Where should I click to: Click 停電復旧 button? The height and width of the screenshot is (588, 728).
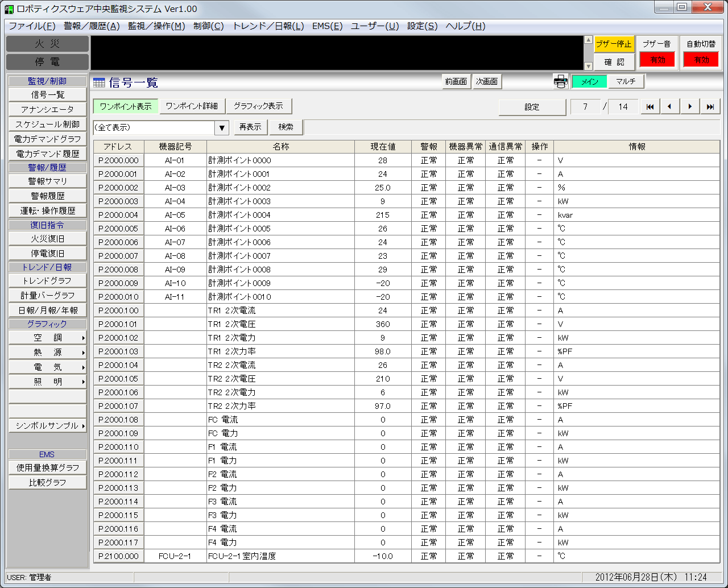(48, 254)
